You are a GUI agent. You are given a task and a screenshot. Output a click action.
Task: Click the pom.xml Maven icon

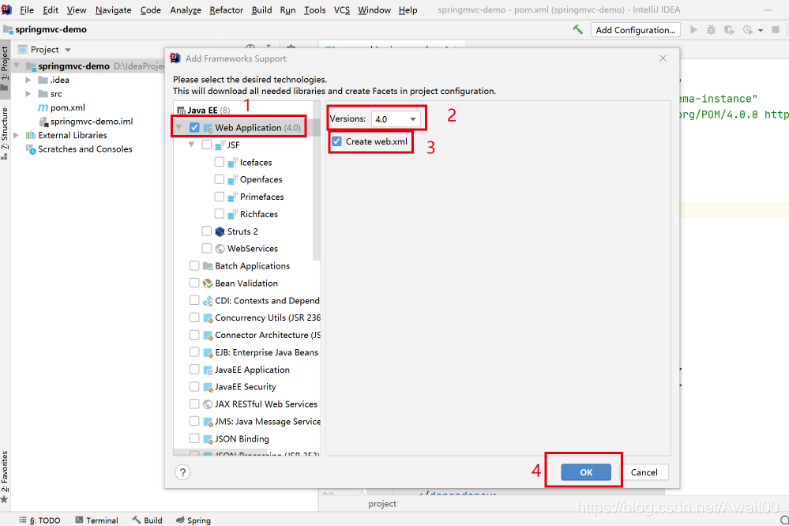43,108
